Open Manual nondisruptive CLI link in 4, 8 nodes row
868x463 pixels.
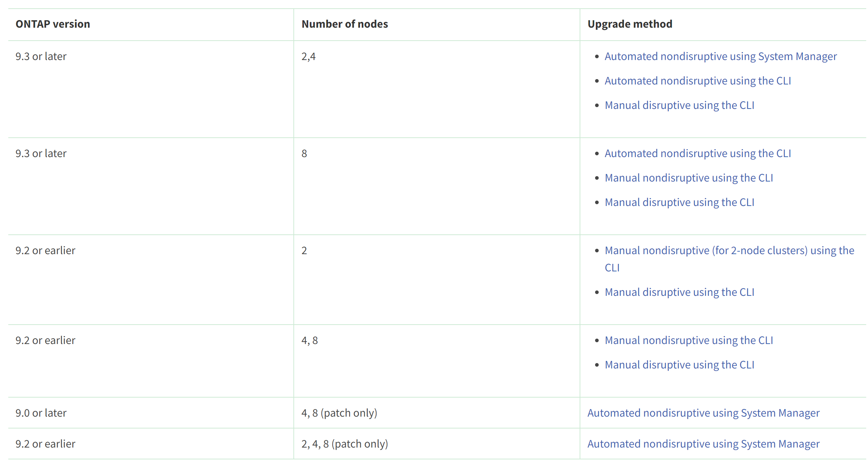click(689, 340)
